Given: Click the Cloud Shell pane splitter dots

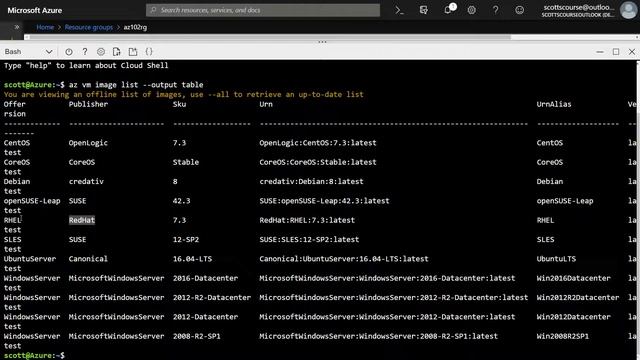Looking at the screenshot, I should (322, 42).
